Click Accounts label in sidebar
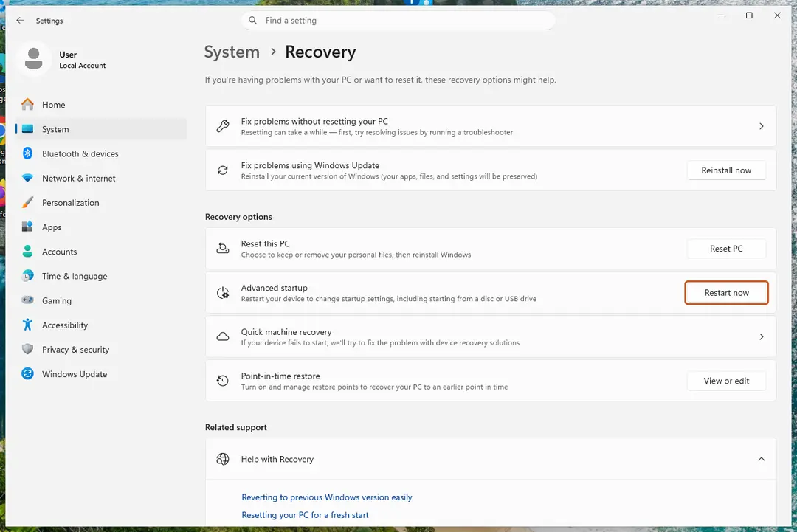This screenshot has height=532, width=797. click(x=60, y=252)
